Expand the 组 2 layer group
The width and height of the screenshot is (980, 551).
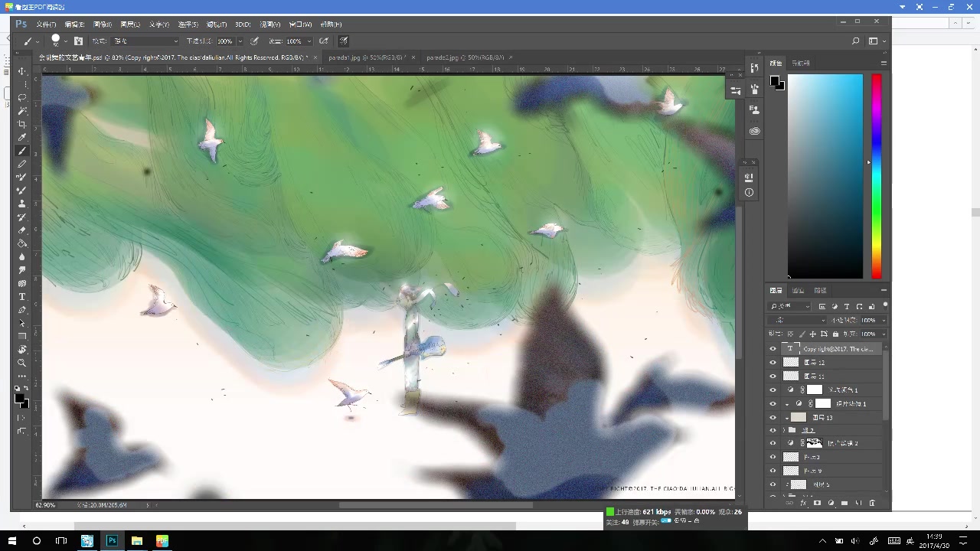click(783, 430)
